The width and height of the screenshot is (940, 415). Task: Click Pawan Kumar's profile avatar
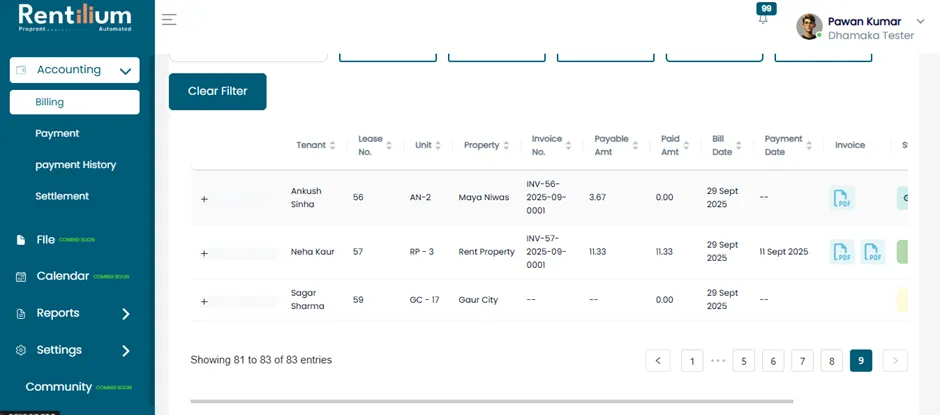coord(809,27)
